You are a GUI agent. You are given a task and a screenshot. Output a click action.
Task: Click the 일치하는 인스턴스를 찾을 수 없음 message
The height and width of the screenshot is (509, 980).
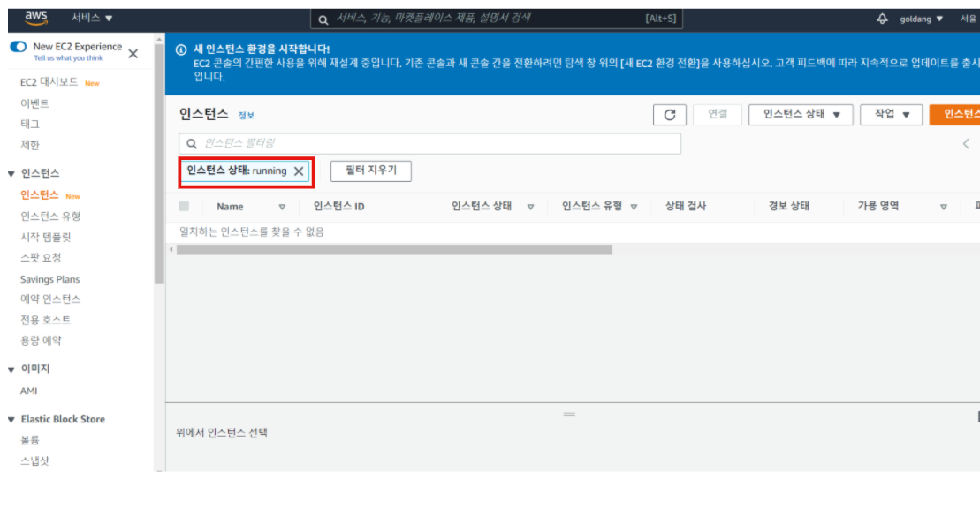(252, 232)
